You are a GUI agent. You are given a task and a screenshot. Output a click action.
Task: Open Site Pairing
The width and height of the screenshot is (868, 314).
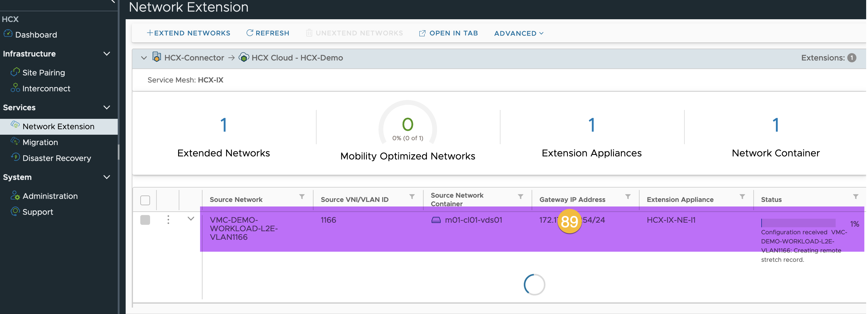pos(44,73)
